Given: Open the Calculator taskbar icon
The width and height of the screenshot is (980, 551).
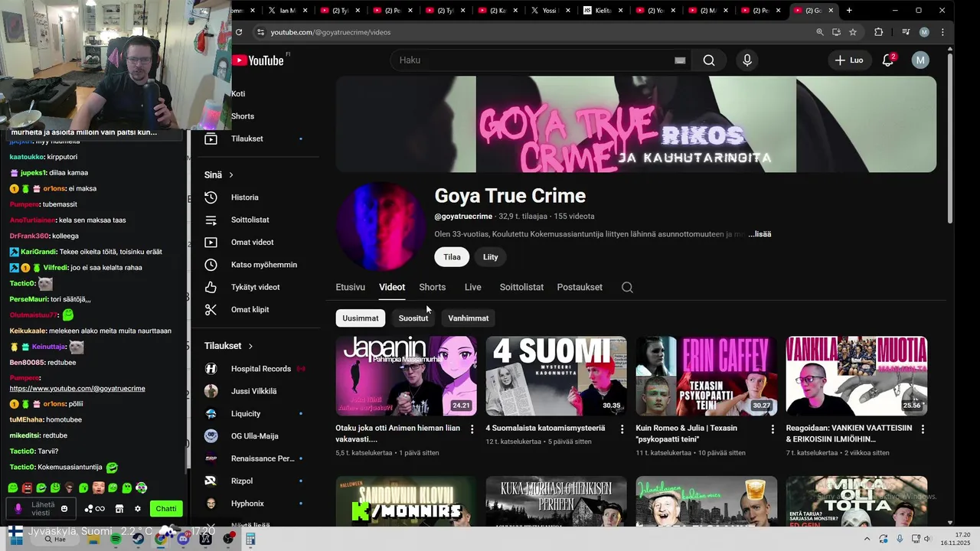Looking at the screenshot, I should point(250,540).
